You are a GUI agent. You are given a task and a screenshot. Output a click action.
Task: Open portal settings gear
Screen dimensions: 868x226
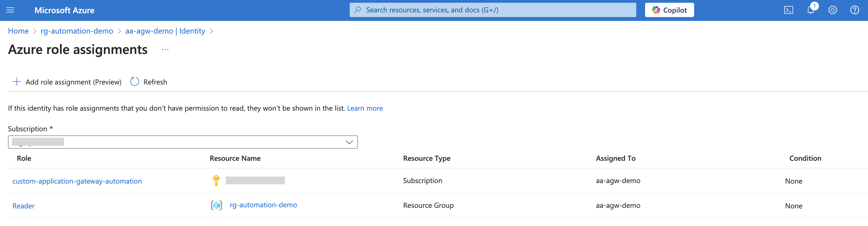833,10
